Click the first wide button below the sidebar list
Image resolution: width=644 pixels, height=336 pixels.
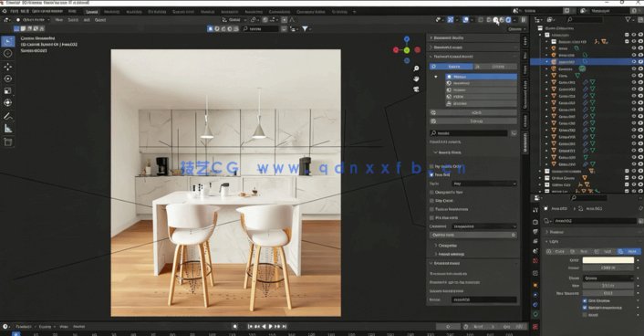473,112
